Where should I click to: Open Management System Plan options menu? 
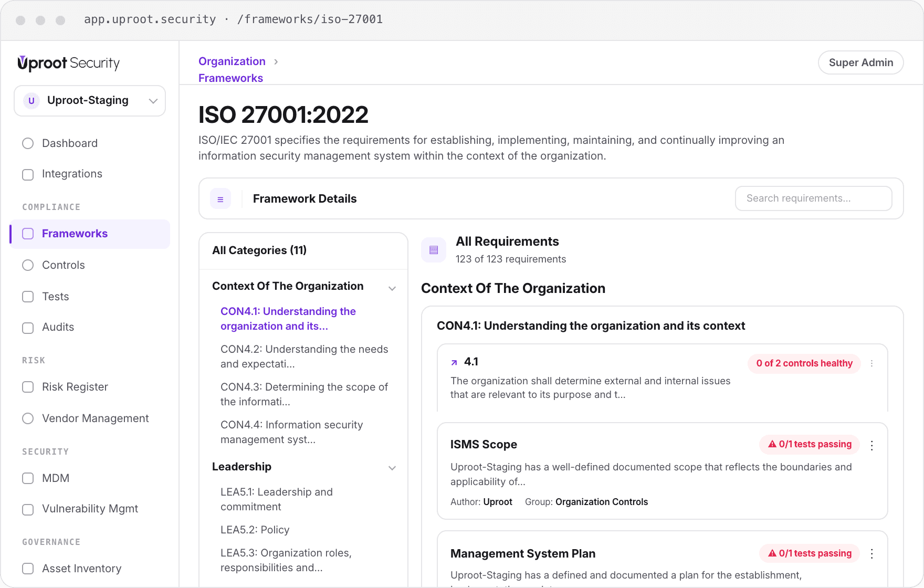pyautogui.click(x=871, y=553)
